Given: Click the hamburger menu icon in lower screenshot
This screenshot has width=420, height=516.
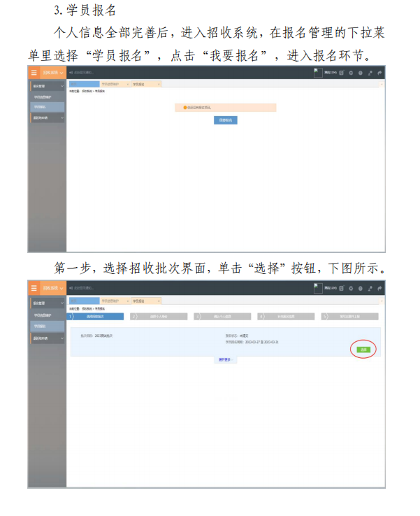Looking at the screenshot, I should click(x=34, y=288).
